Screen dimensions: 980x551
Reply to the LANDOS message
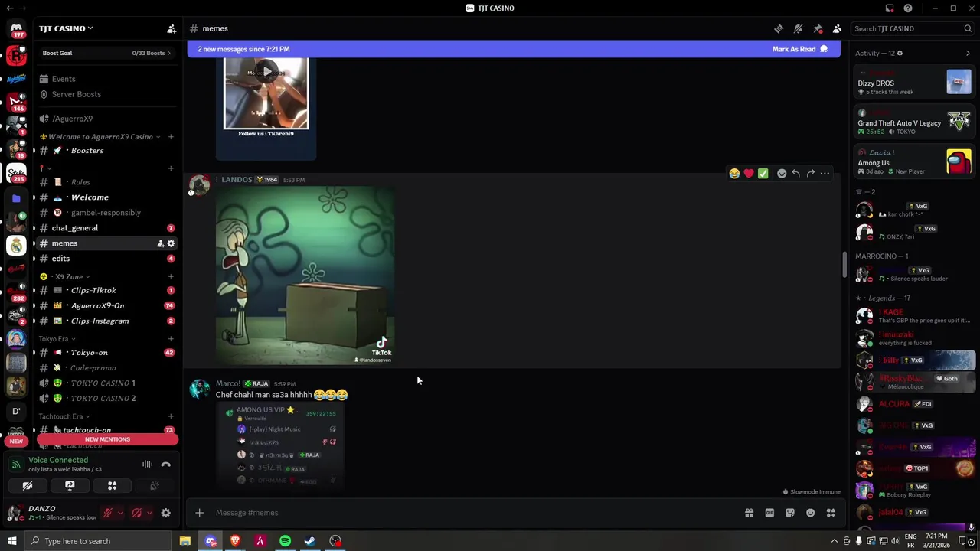[x=796, y=174]
